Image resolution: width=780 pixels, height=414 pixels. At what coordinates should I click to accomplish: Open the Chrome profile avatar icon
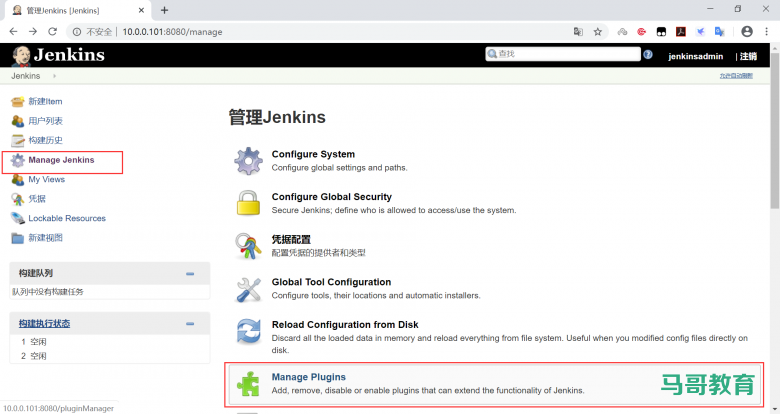747,31
